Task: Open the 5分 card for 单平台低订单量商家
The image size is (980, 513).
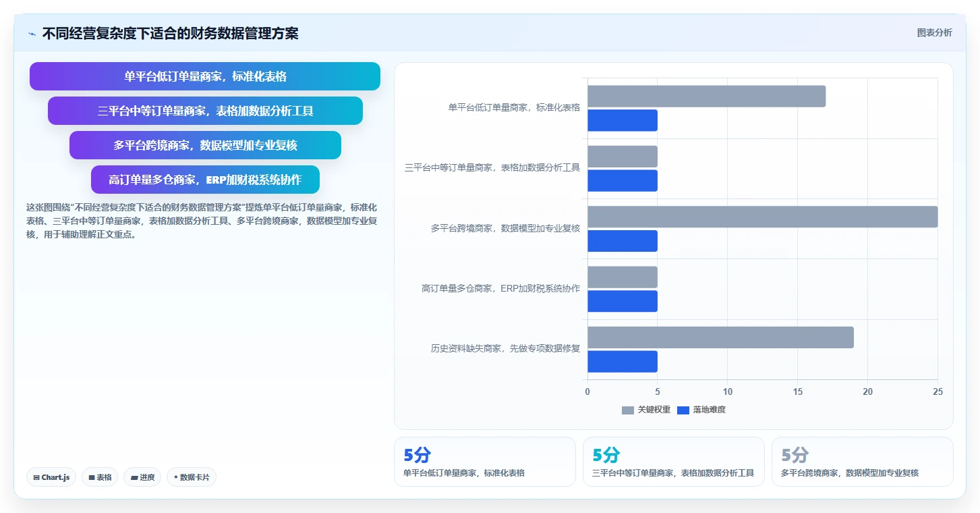Action: pos(485,462)
